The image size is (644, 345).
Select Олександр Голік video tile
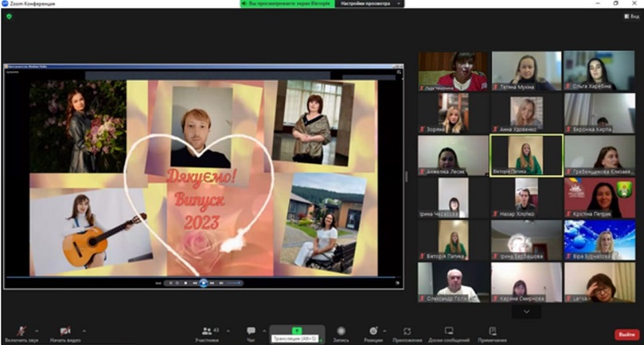[x=453, y=282]
